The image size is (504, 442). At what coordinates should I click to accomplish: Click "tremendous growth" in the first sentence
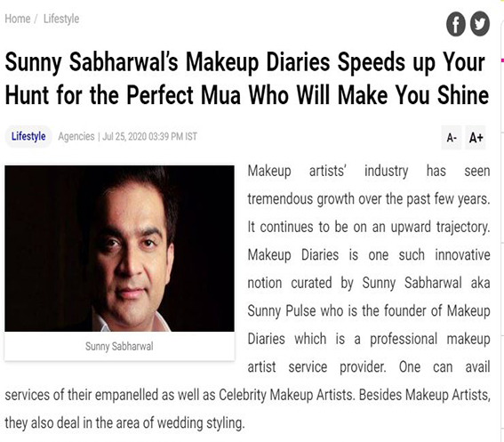click(x=300, y=199)
